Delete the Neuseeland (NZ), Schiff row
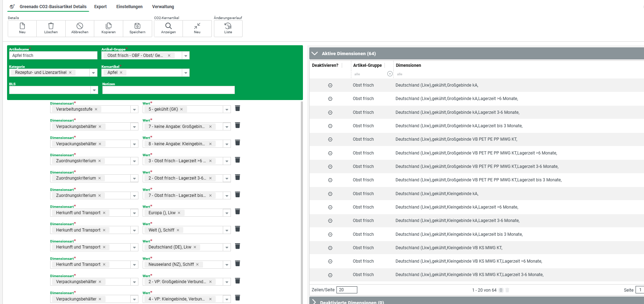 (238, 263)
